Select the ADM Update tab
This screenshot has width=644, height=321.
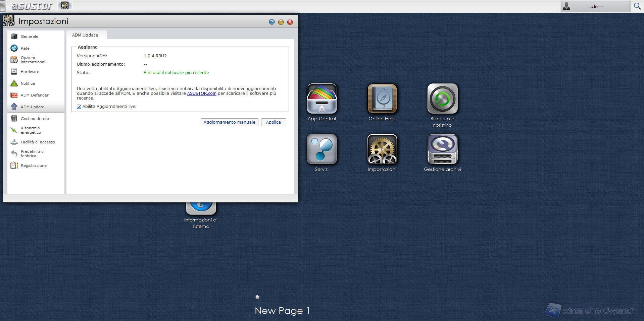click(85, 35)
